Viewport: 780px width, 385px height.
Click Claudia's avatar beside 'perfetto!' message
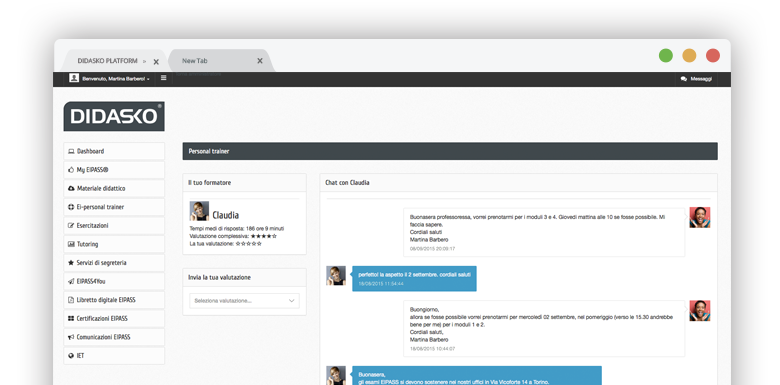point(336,275)
